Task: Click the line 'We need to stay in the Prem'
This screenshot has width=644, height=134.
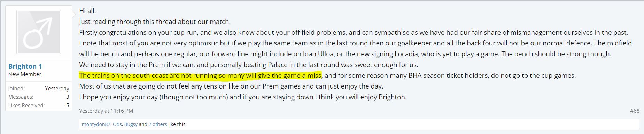Action: (x=249, y=65)
